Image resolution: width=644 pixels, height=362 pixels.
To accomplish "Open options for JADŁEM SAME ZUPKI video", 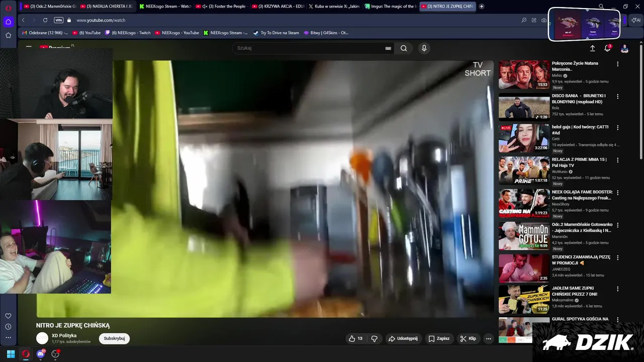I will click(618, 289).
